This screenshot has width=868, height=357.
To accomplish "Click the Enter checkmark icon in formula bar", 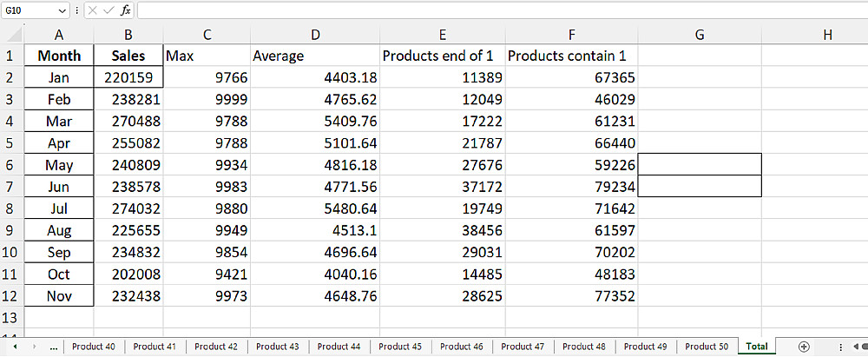I will pyautogui.click(x=108, y=10).
